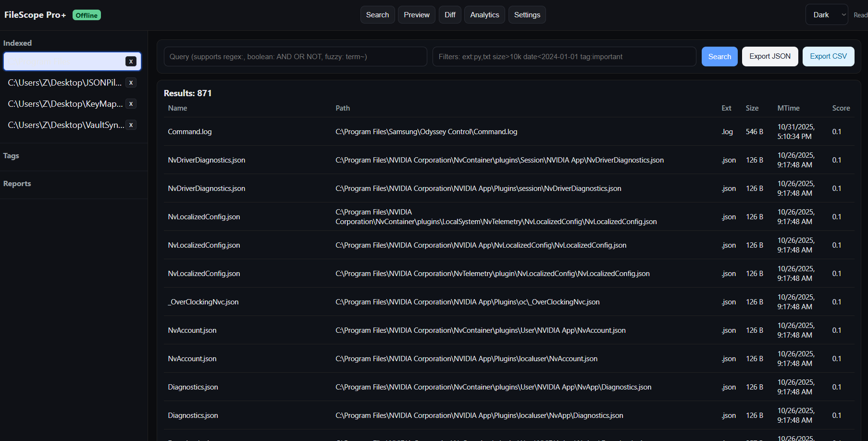Click the blue Search button

point(719,57)
